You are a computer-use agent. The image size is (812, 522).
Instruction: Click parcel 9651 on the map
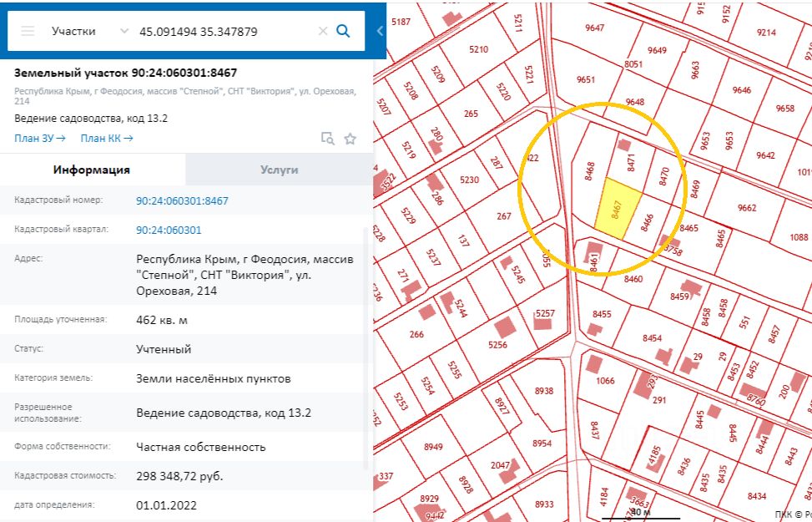pyautogui.click(x=586, y=79)
